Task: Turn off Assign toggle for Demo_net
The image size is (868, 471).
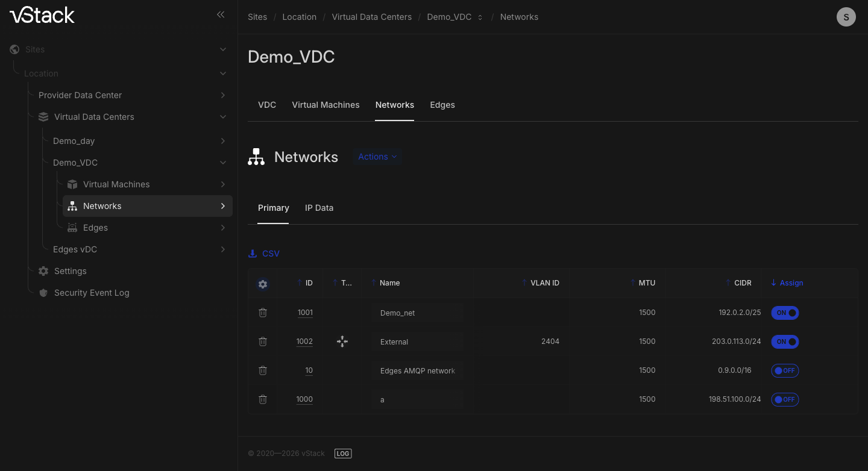Action: pos(785,313)
